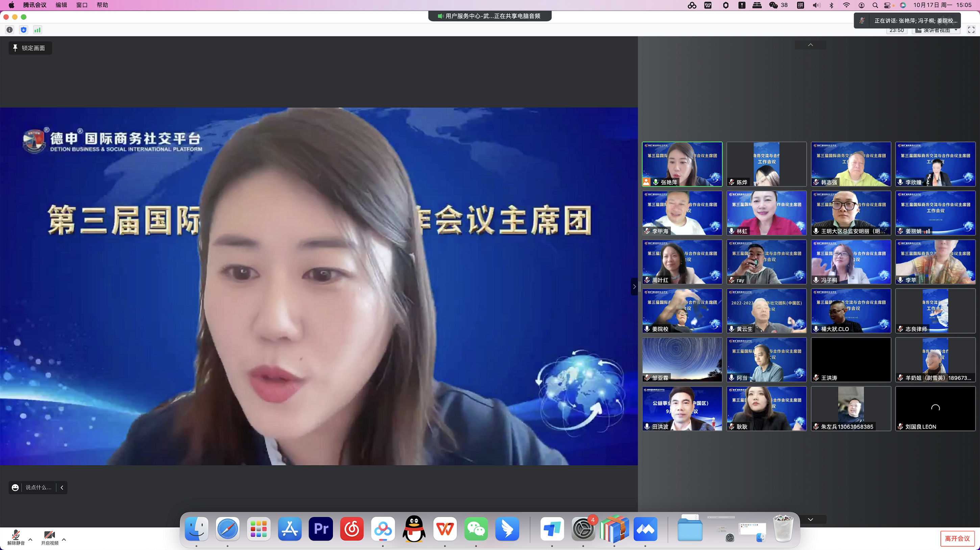
Task: Click the 离开会议 button
Action: pyautogui.click(x=957, y=538)
